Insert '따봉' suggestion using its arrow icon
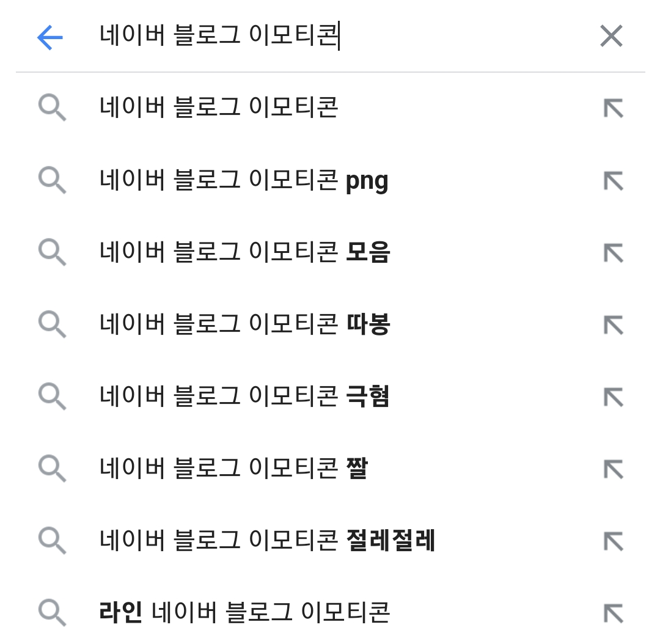The image size is (660, 644). (612, 325)
